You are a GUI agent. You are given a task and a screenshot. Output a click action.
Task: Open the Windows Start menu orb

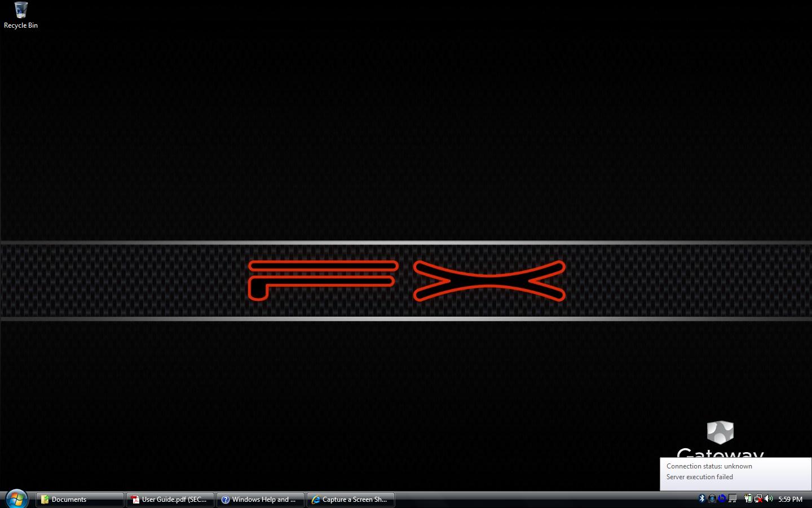[x=16, y=499]
